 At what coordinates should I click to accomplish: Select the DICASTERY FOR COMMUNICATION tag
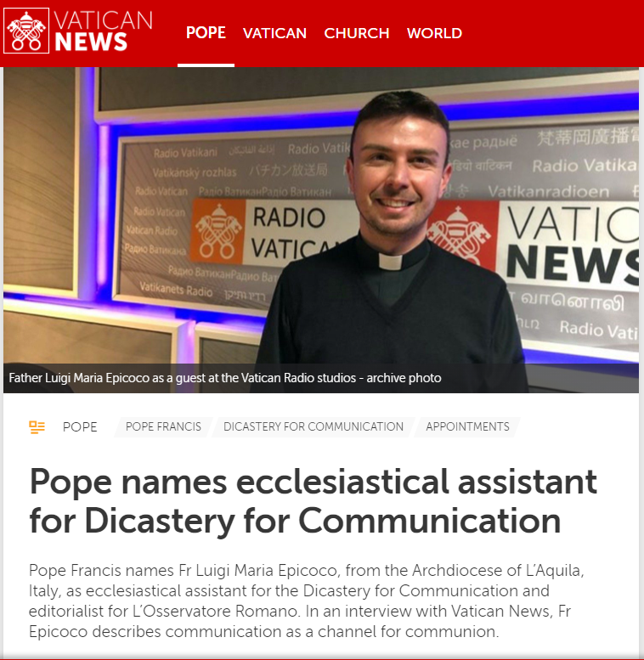pos(314,426)
